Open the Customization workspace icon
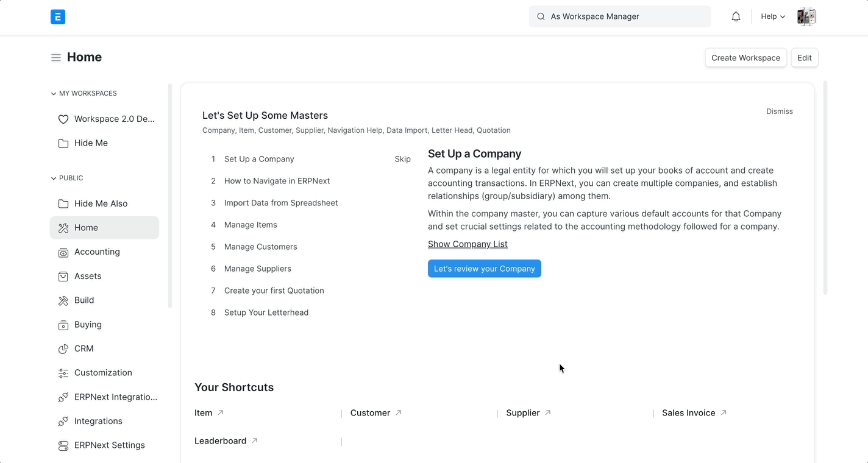The image size is (868, 463). click(x=63, y=372)
